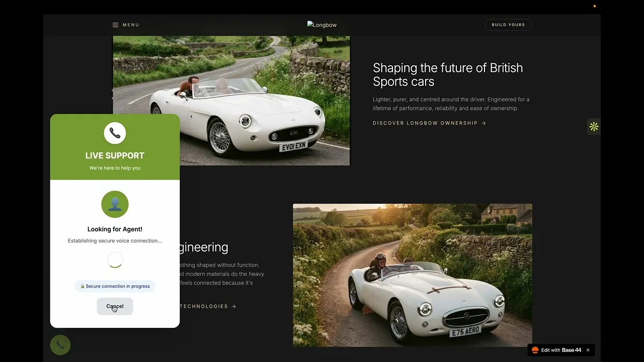Screen dimensions: 644x362
Task: Click the Secure connection in progress badge
Action: pyautogui.click(x=115, y=286)
